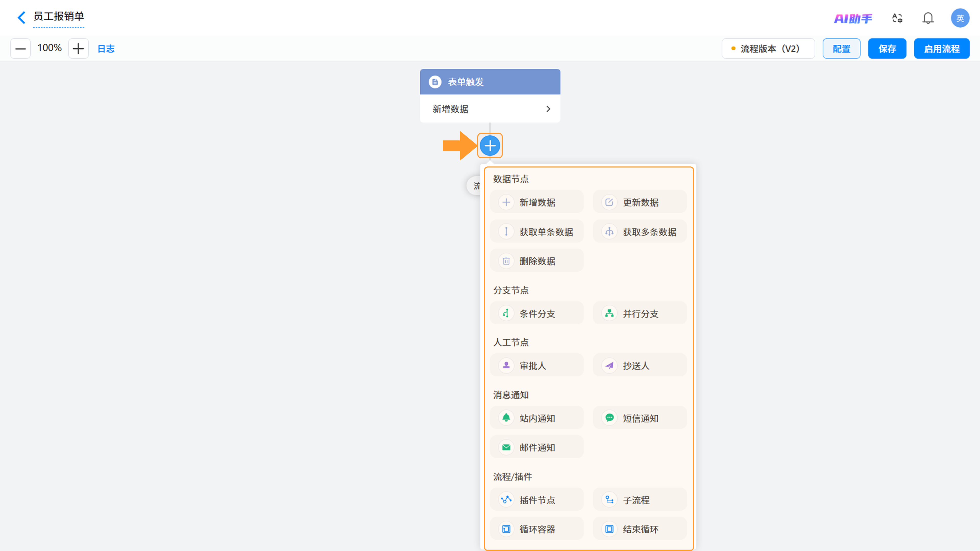Switch language via the translate icon
The image size is (980, 551).
[897, 18]
